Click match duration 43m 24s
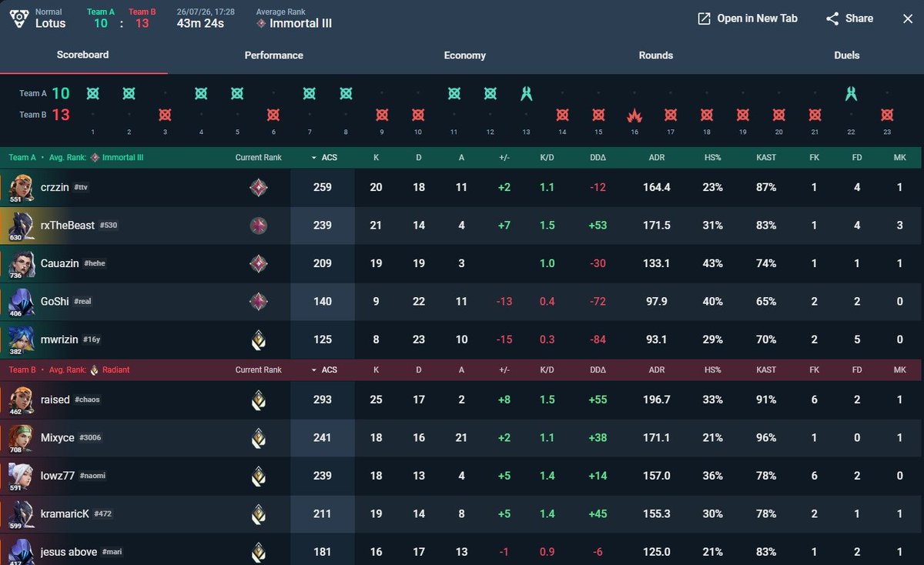The image size is (924, 565). pos(200,24)
